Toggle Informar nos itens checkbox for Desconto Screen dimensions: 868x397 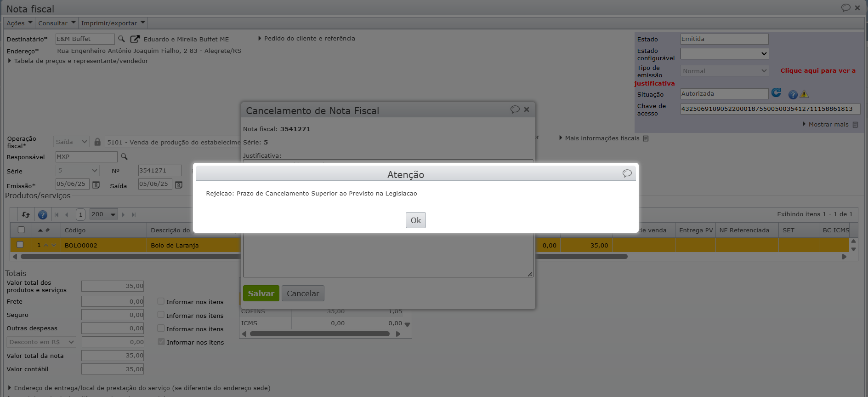click(x=161, y=341)
